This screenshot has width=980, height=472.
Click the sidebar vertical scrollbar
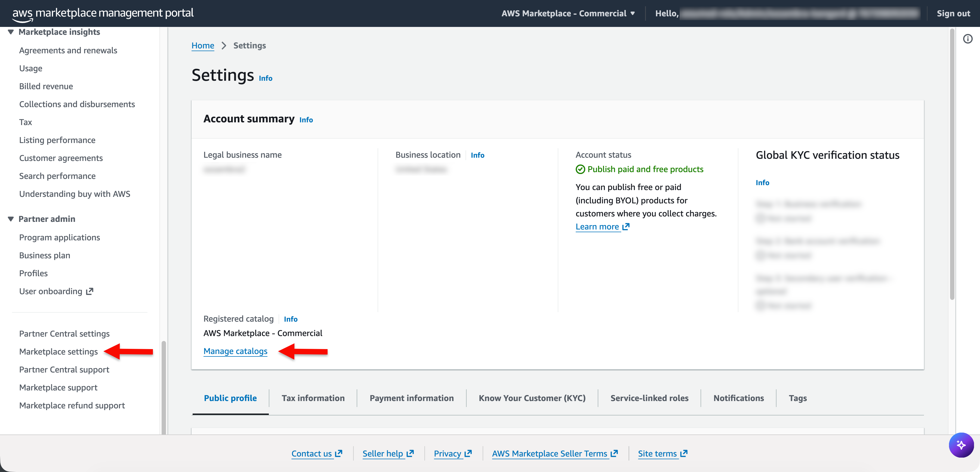tap(164, 388)
